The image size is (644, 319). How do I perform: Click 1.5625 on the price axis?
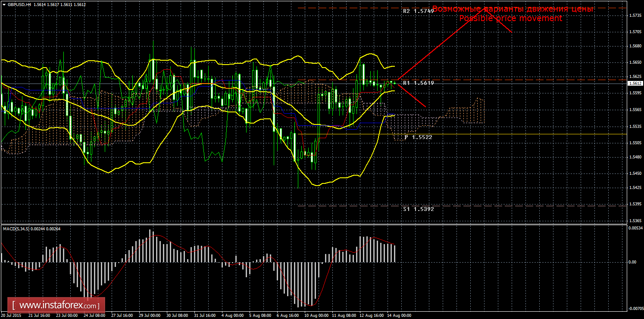click(x=635, y=77)
